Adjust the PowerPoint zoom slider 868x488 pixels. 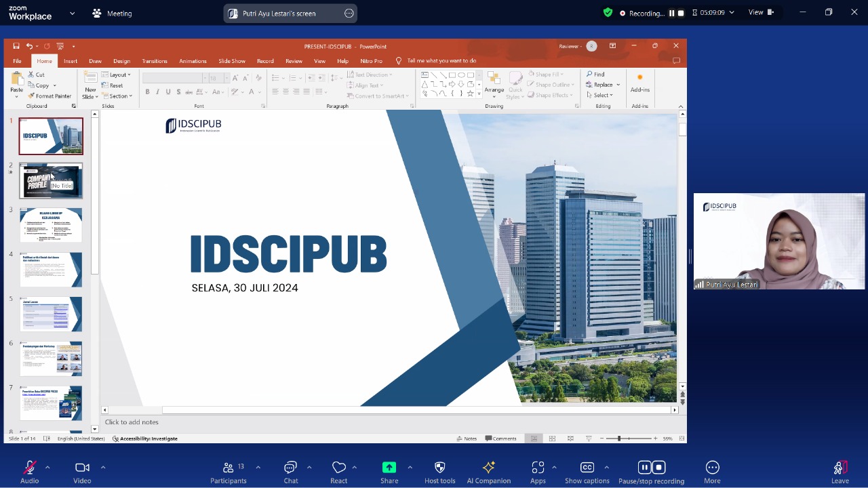coord(618,439)
